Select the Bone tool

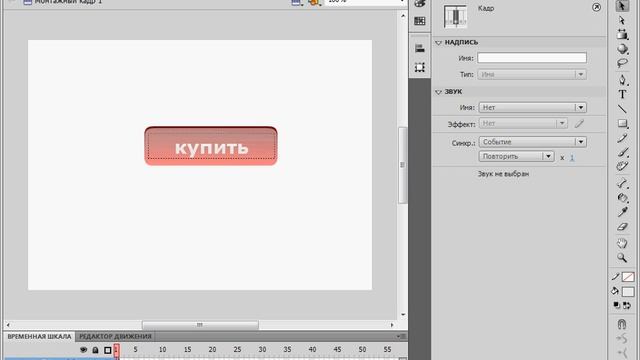pyautogui.click(x=622, y=183)
